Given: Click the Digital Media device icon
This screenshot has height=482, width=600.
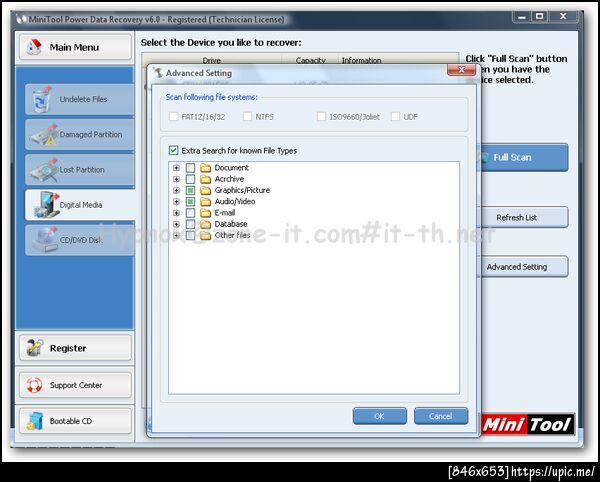Looking at the screenshot, I should point(46,205).
